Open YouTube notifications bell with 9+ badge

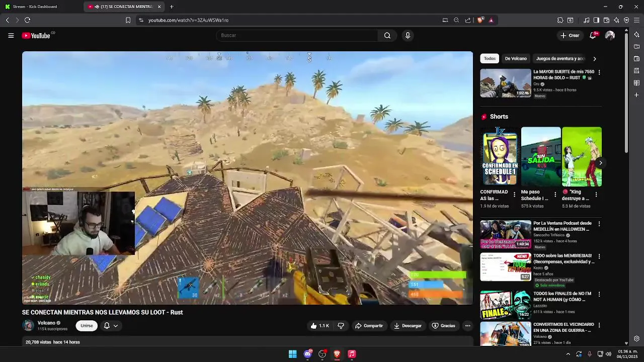594,35
